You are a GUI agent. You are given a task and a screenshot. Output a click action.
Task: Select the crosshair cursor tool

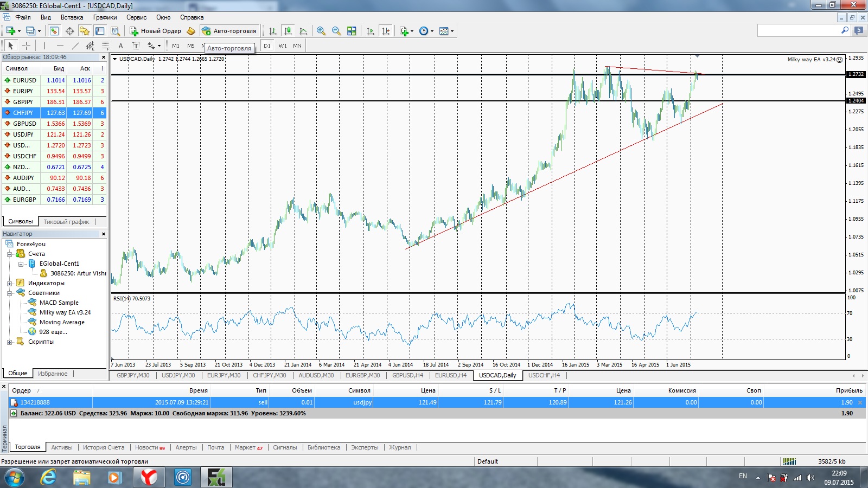pyautogui.click(x=26, y=46)
